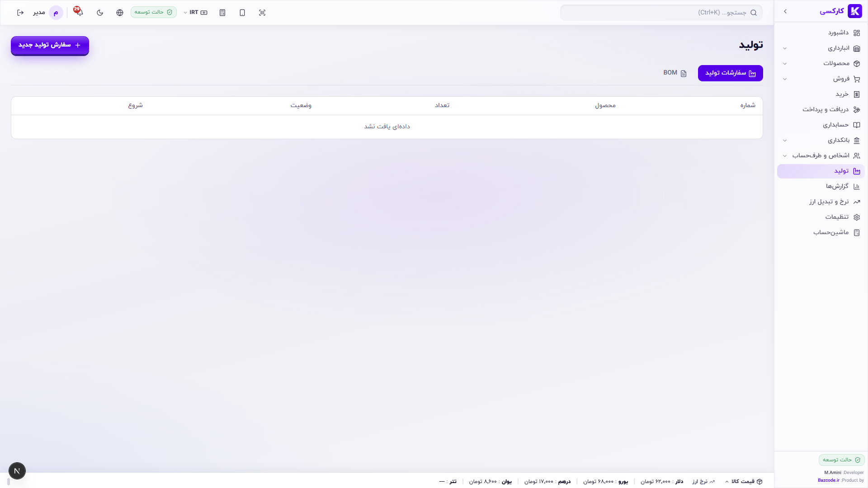Click the نرخ و تبدیل ارز trend icon
Image resolution: width=868 pixels, height=488 pixels.
(857, 202)
